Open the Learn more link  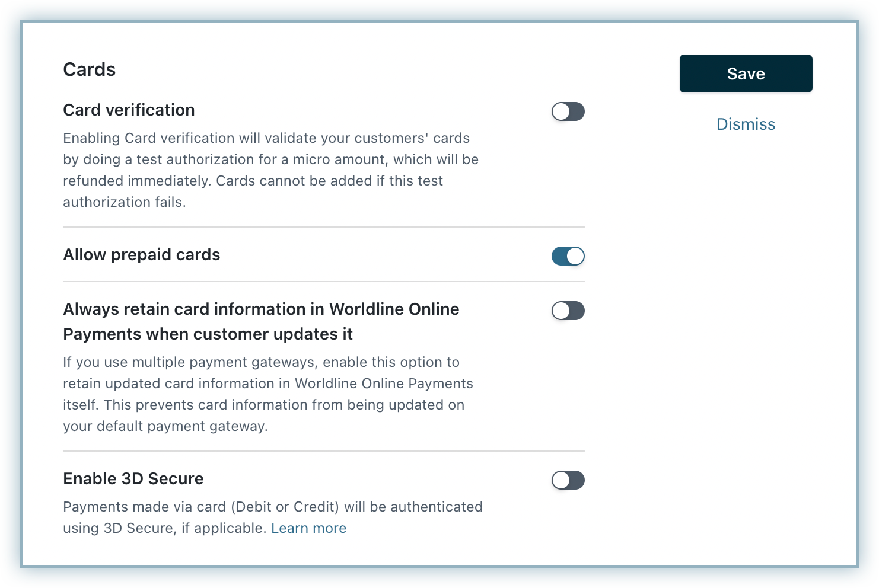click(308, 528)
